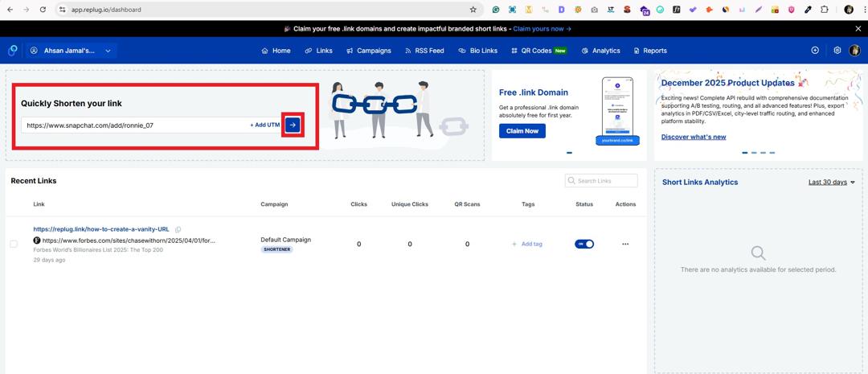Click the Default Campaign text
This screenshot has height=374, width=868.
click(285, 240)
